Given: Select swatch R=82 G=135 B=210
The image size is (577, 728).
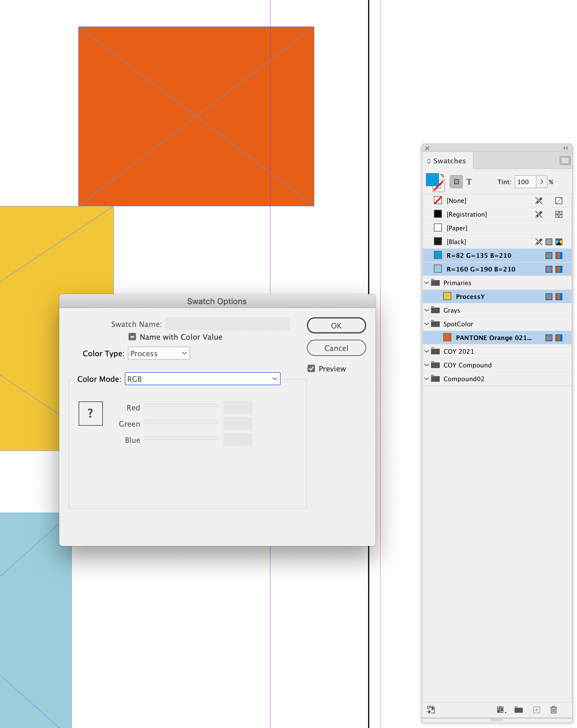Looking at the screenshot, I should coord(497,256).
